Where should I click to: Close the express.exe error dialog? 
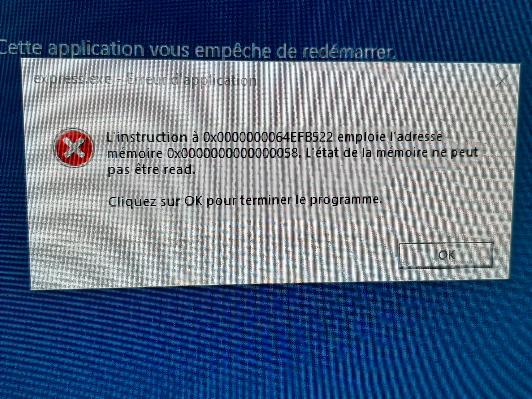coord(502,81)
